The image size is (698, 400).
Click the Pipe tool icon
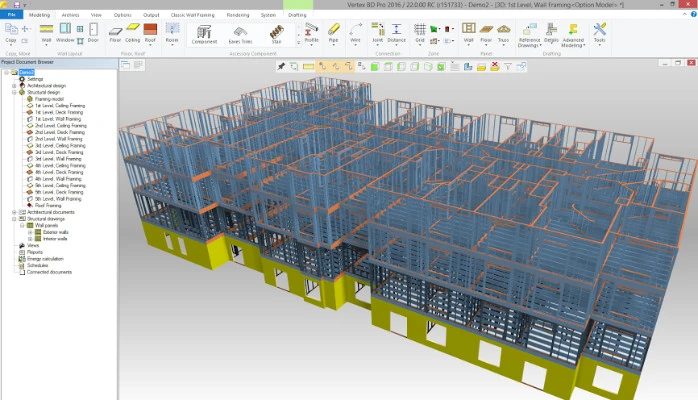[333, 33]
